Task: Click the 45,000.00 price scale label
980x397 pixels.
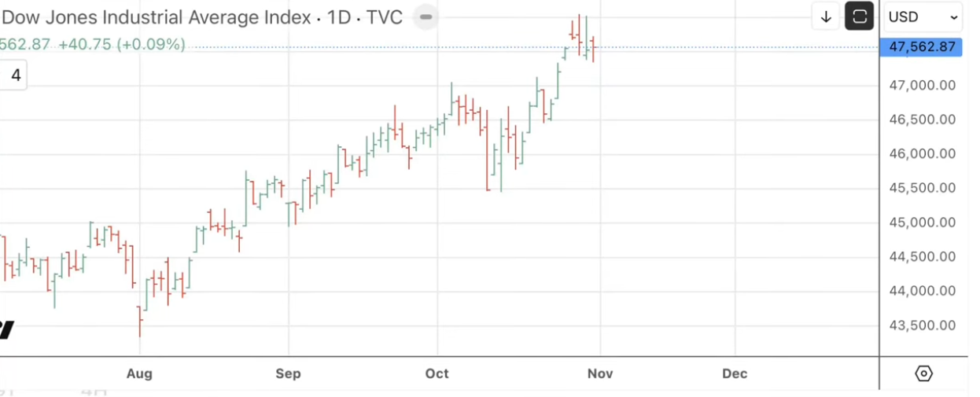Action: point(921,222)
